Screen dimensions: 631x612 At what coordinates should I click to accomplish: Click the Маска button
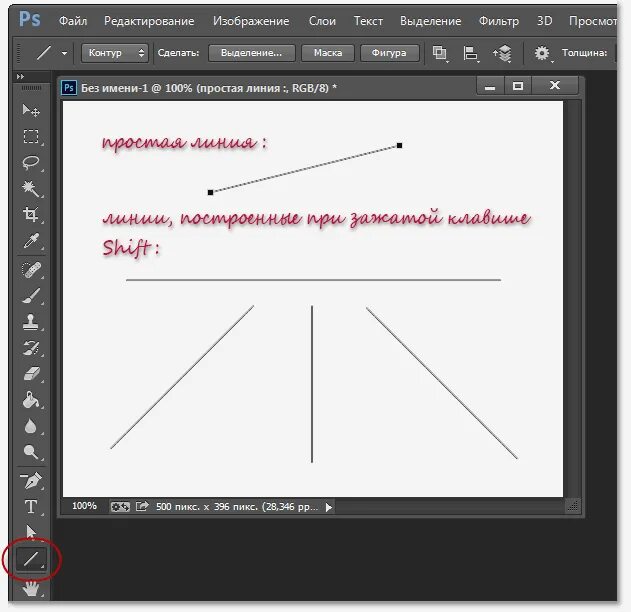pos(328,53)
